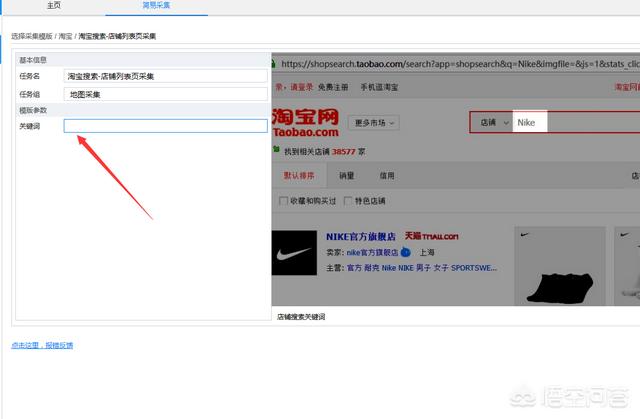Viewport: 640px width, 419px height.
Task: Check the 特色店铺 checkbox
Action: [x=348, y=201]
